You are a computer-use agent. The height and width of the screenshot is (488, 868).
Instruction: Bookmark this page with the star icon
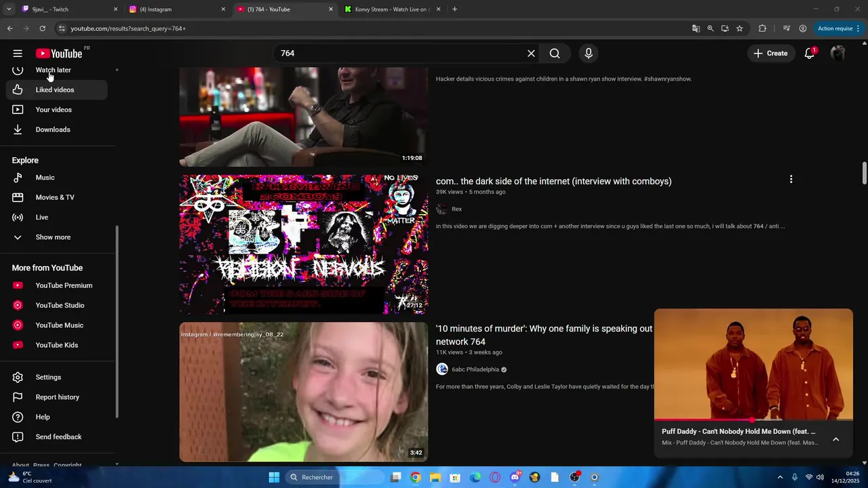coord(739,28)
